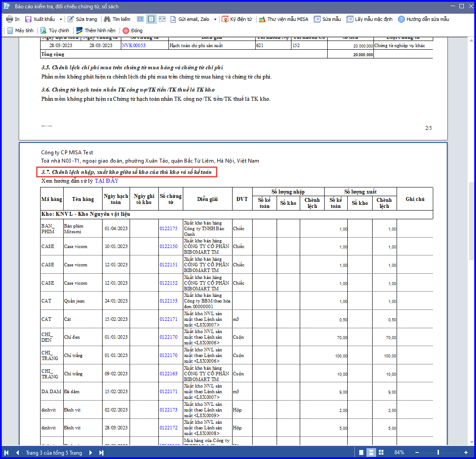Click the zoom in plus button
This screenshot has height=459, width=476.
[x=466, y=452]
